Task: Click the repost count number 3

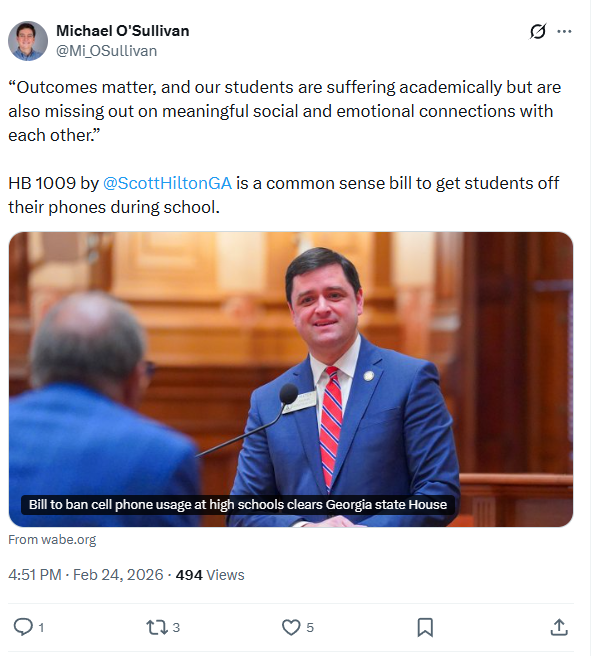Action: (176, 628)
